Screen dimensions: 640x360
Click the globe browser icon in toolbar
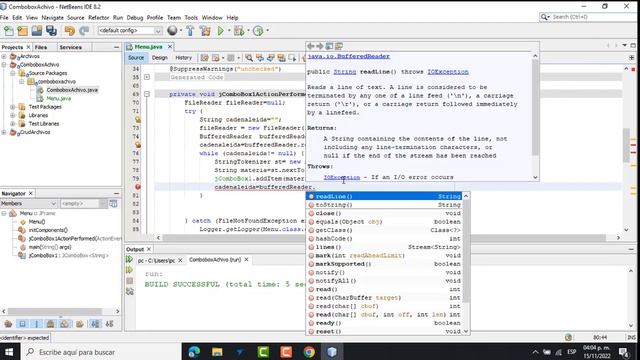[172, 30]
